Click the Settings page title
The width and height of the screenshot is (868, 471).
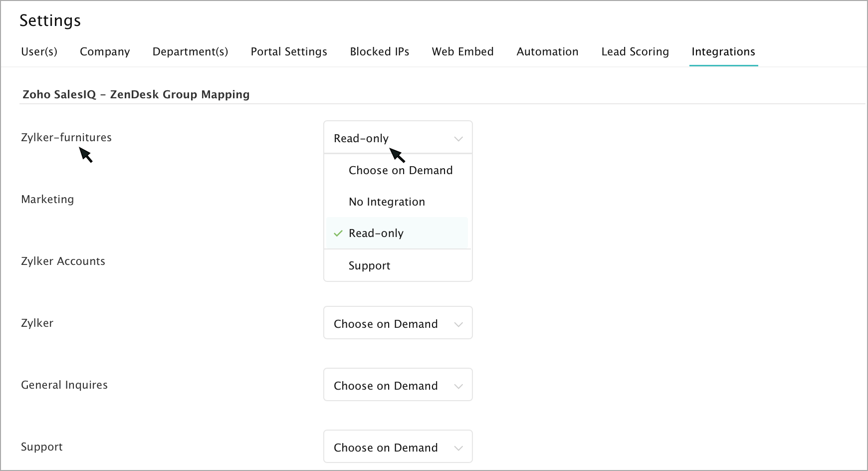[x=50, y=20]
